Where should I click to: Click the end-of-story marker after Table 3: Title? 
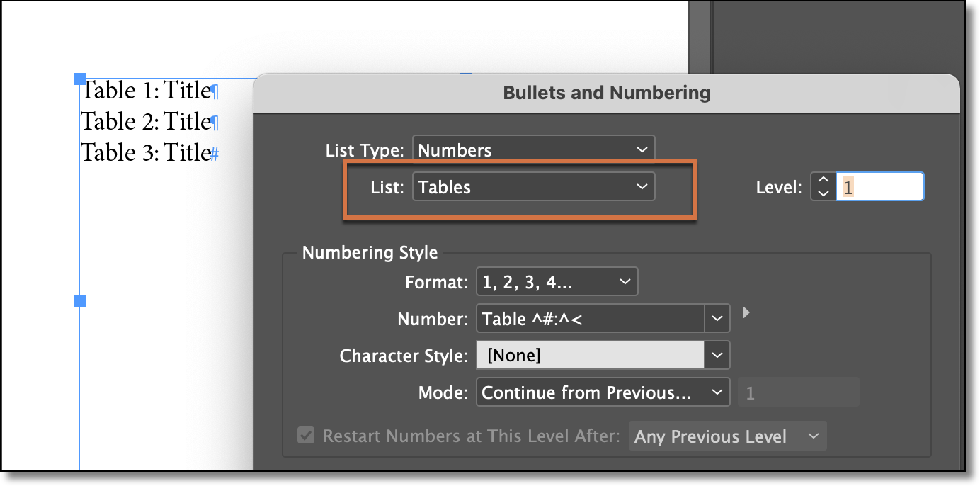point(213,152)
